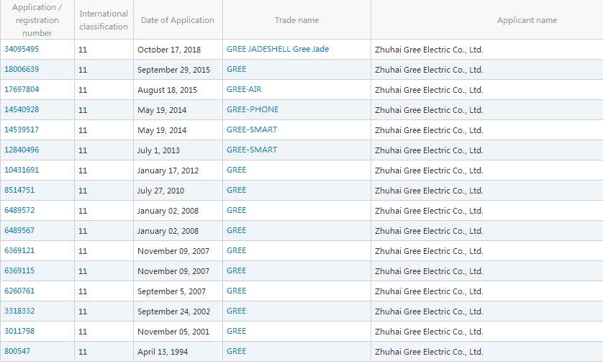The image size is (603, 364).
Task: Click GREE trade name in row 6489572
Action: click(x=236, y=210)
